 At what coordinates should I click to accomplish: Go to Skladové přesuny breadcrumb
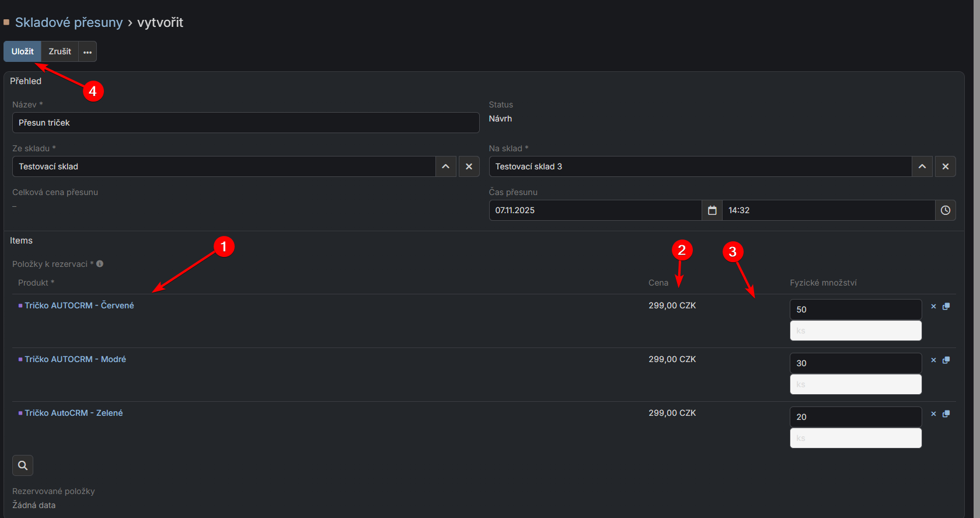tap(69, 22)
